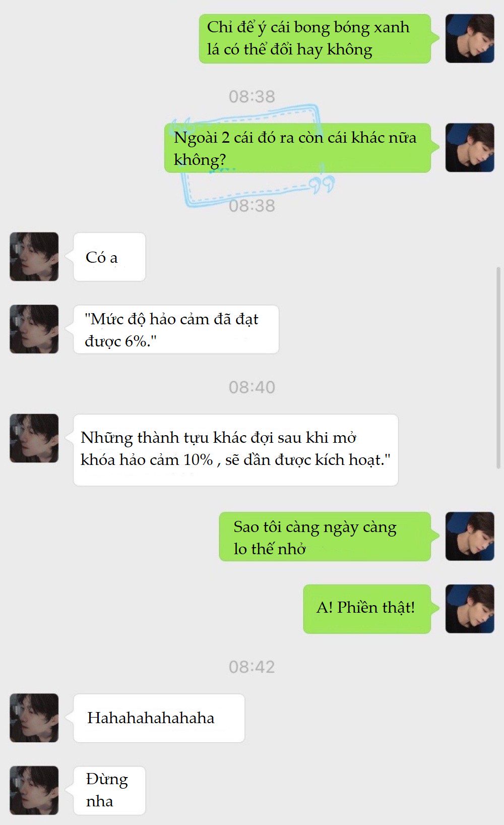Click the chat scrollbar on the right edge

498,368
